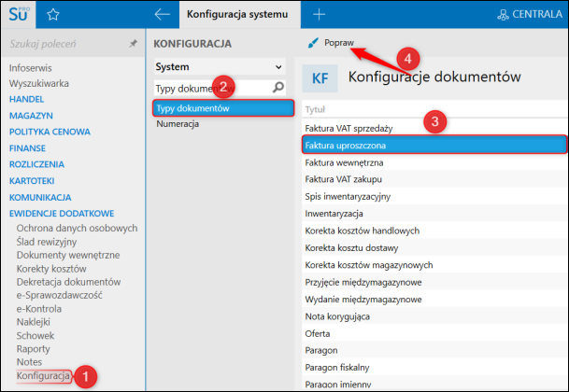Select Faktura VAT zakupu row
The height and width of the screenshot is (392, 569).
tap(434, 179)
